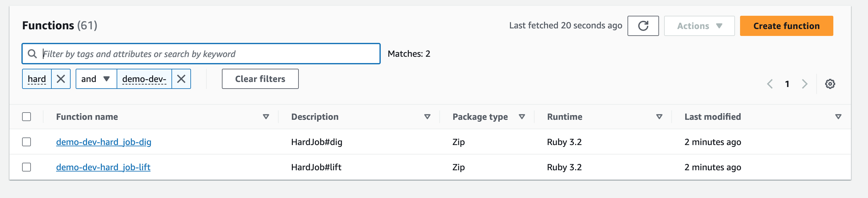
Task: Go to next page of results
Action: coord(805,84)
